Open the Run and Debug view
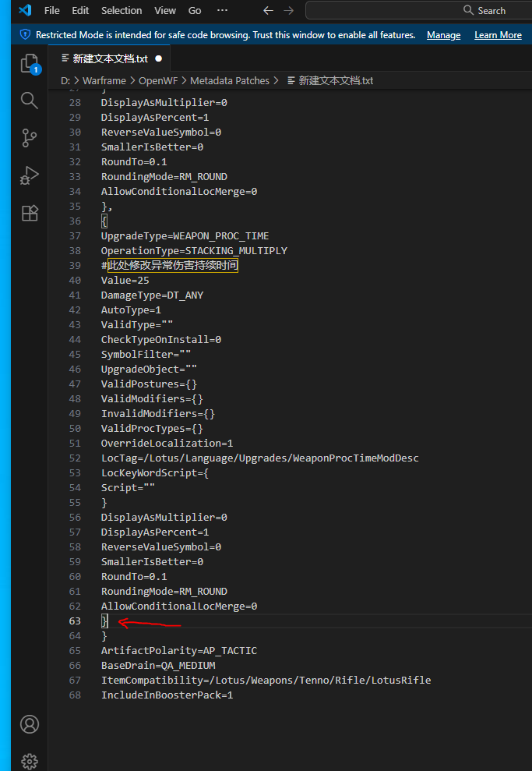 point(30,175)
